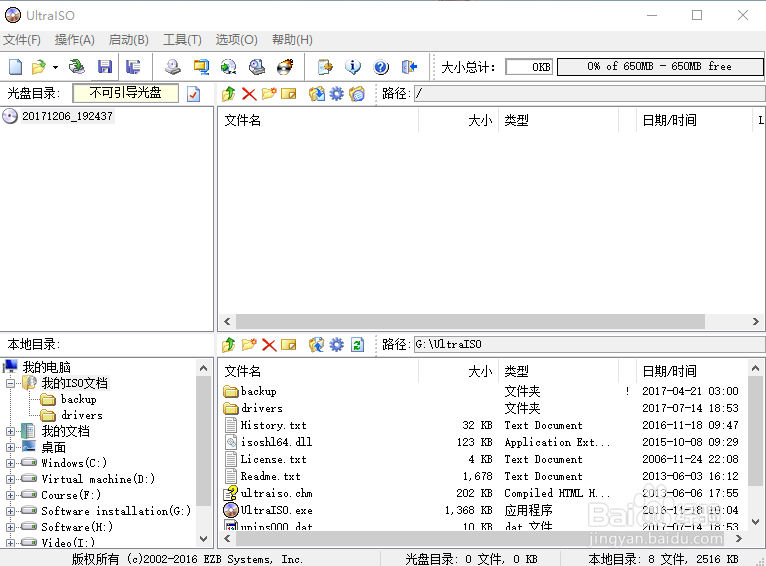This screenshot has height=566, width=766.
Task: Open the 选项(O) menu
Action: [x=236, y=40]
